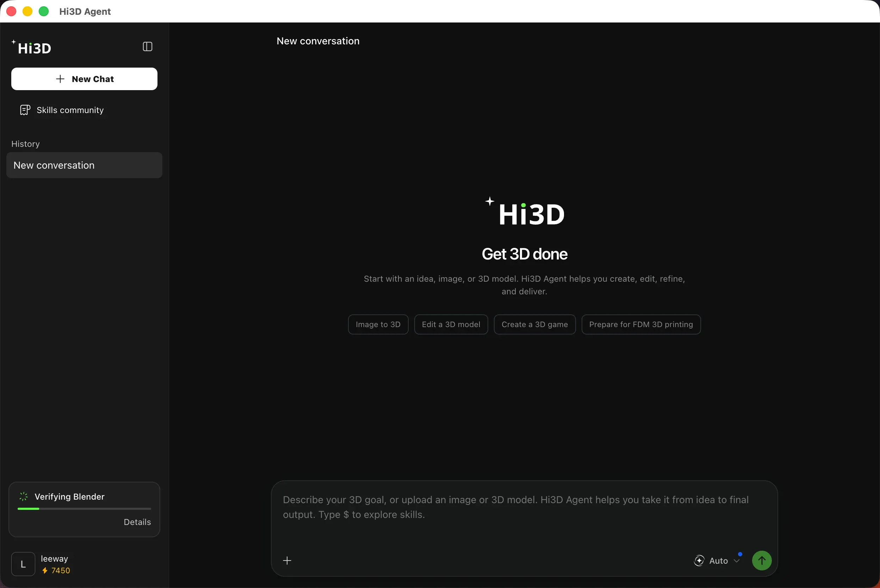Image resolution: width=880 pixels, height=588 pixels.
Task: Click the Verifying Blender progress bar
Action: pos(85,509)
